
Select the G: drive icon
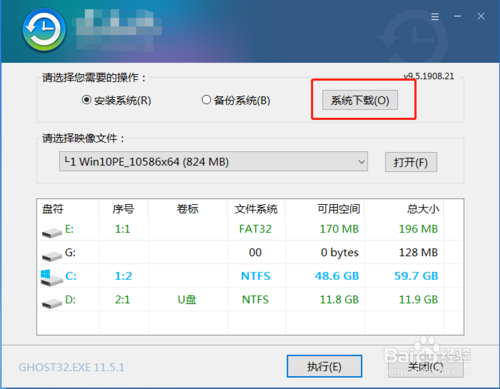point(52,255)
